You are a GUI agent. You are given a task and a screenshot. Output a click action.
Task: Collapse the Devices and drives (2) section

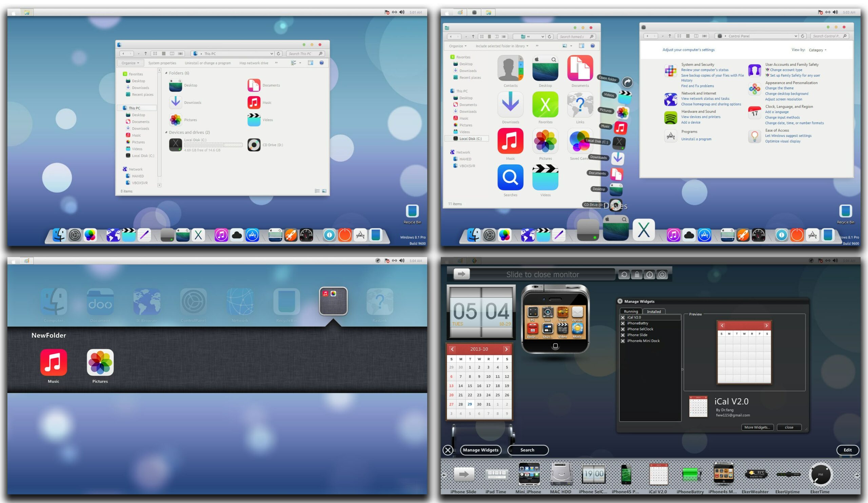(166, 132)
